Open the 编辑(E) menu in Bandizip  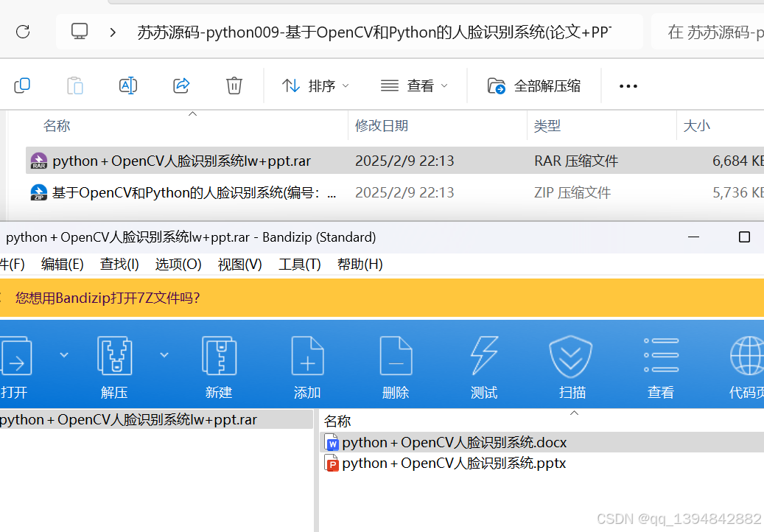point(63,264)
